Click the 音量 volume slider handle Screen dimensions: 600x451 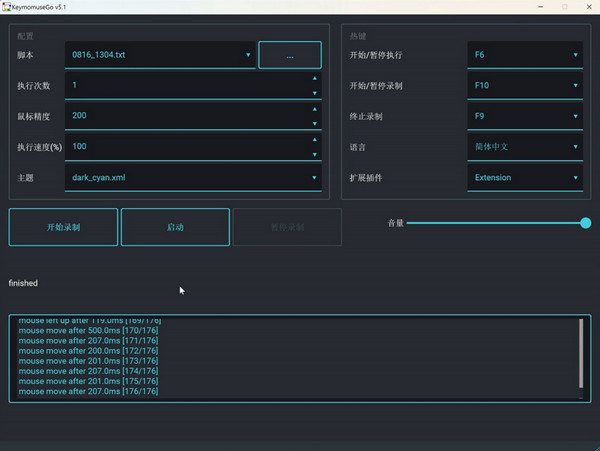coord(586,223)
